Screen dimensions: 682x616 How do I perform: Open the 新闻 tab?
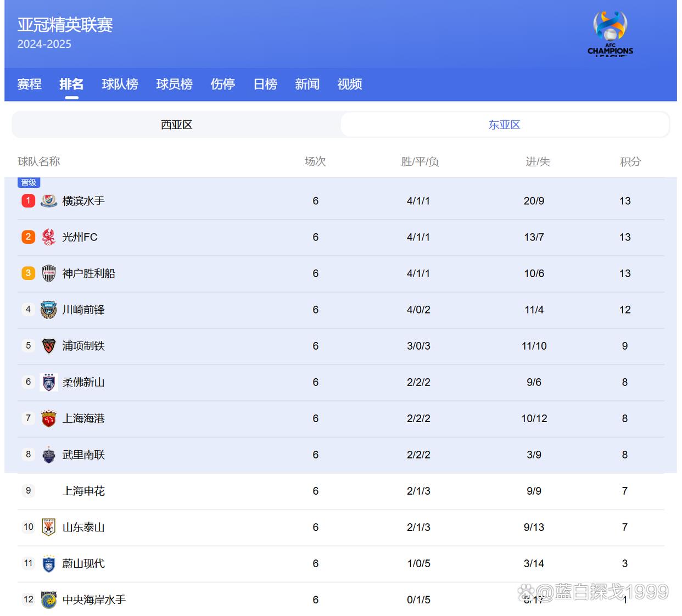point(308,84)
